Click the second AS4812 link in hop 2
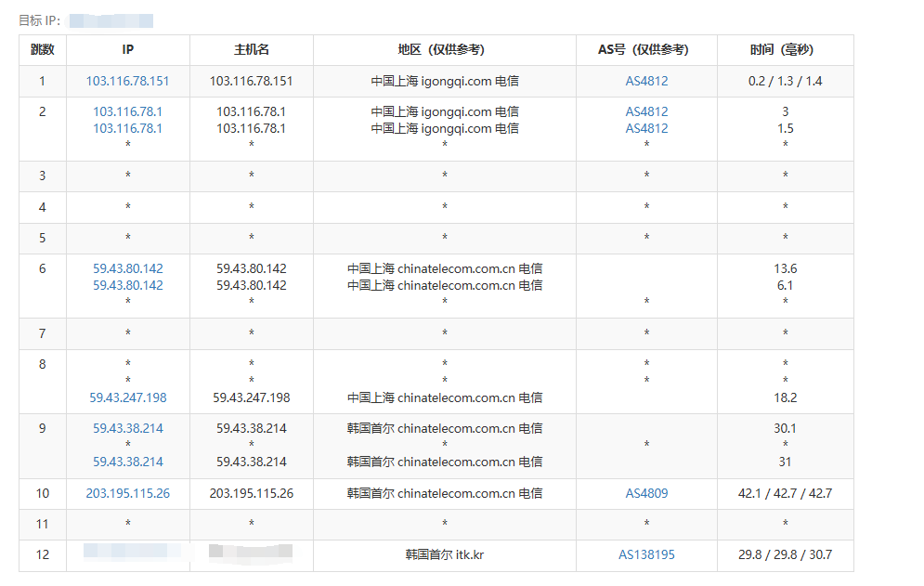The width and height of the screenshot is (924, 586). tap(646, 128)
